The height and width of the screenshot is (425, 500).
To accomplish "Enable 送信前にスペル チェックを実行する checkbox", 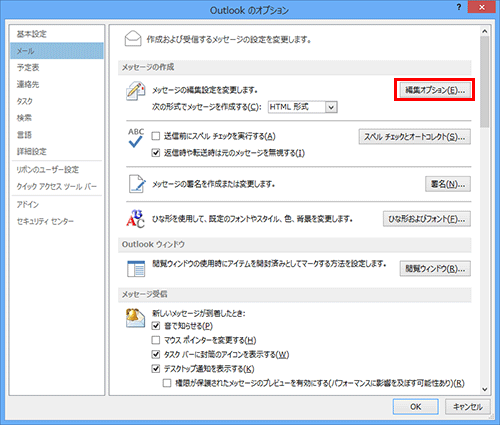I will point(156,136).
